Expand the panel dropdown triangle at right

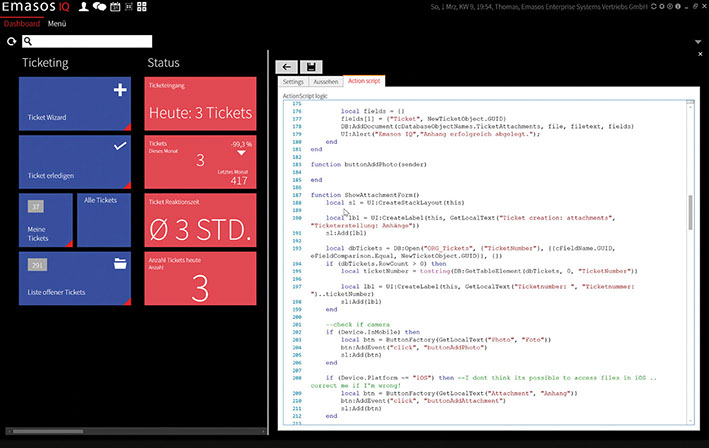coord(697,42)
